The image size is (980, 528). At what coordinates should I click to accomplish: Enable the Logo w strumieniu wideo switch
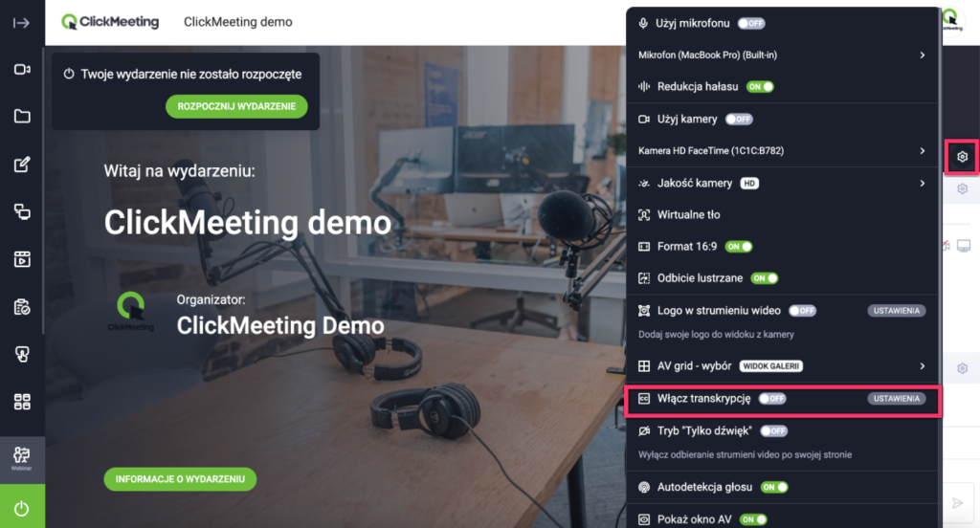click(803, 311)
